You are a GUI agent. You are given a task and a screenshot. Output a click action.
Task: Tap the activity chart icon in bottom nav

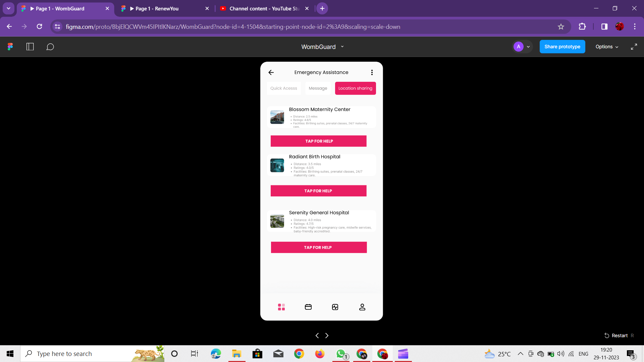335,307
